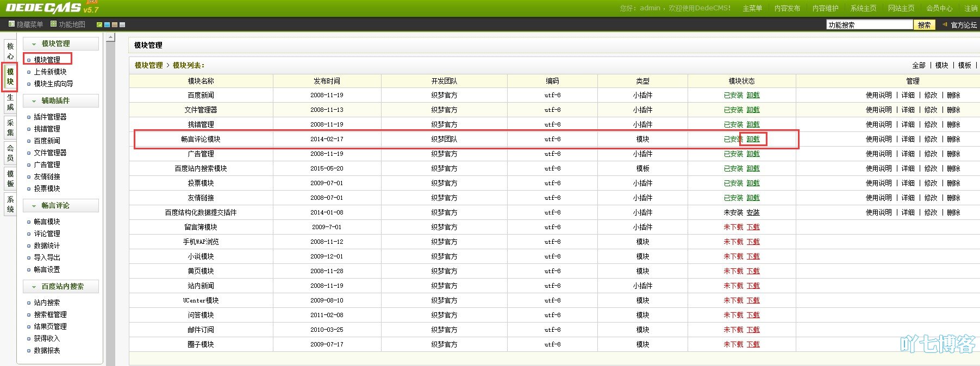Collapse the 模块管理 sidebar section
Image resolution: width=980 pixels, height=366 pixels.
pos(34,44)
